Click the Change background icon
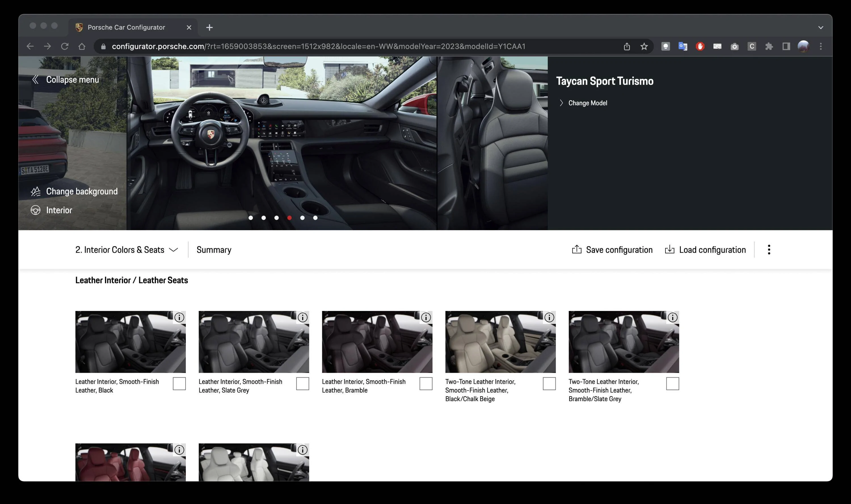Screen dimensions: 851x504 point(35,192)
